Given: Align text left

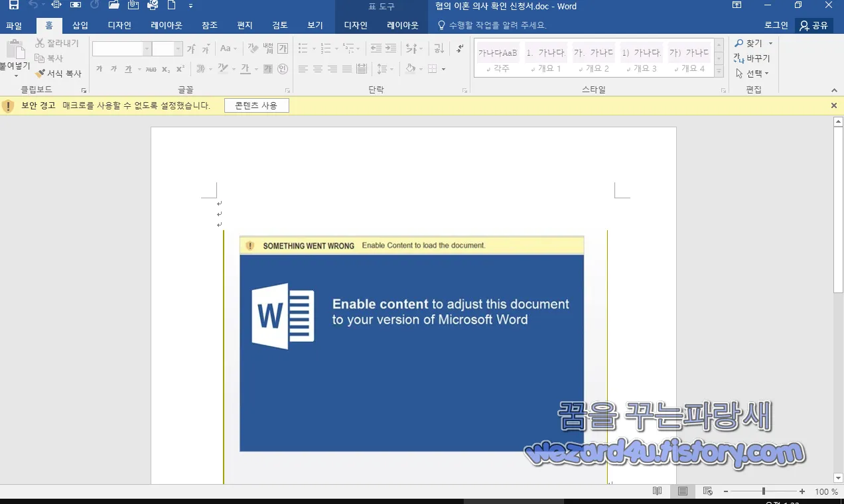Looking at the screenshot, I should [303, 69].
